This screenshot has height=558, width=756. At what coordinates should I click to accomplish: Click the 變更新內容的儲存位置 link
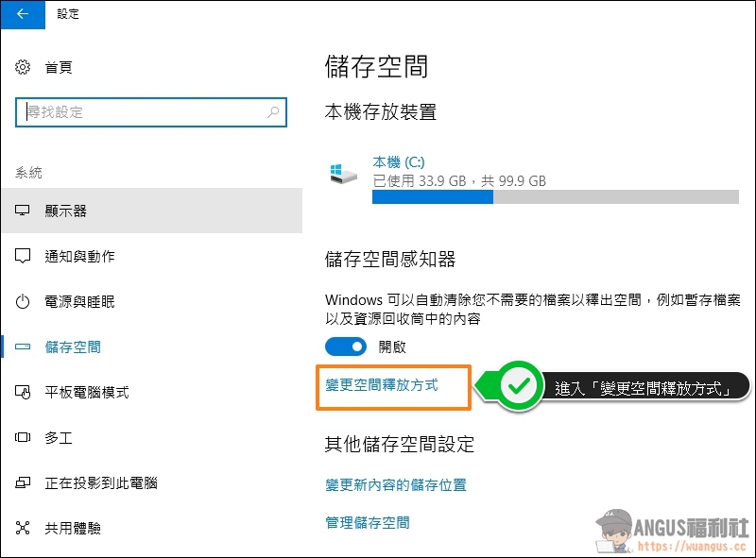(x=395, y=484)
